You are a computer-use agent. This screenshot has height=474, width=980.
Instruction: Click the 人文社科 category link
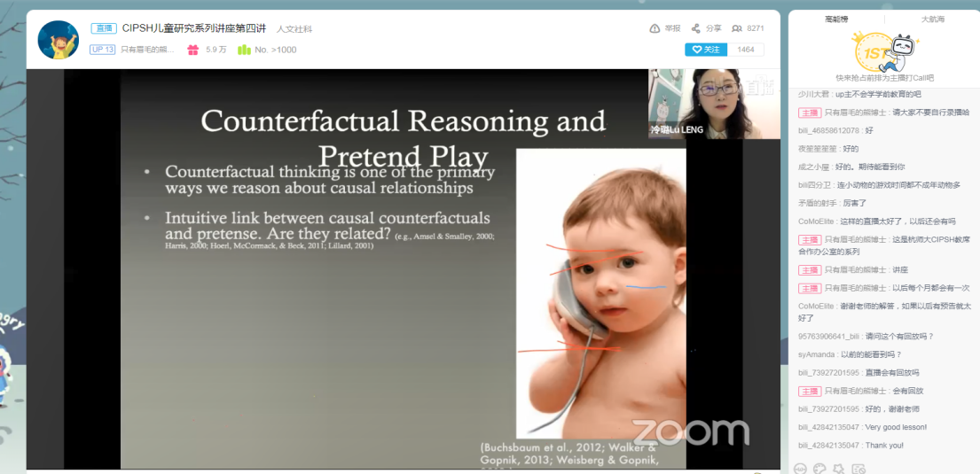click(294, 29)
